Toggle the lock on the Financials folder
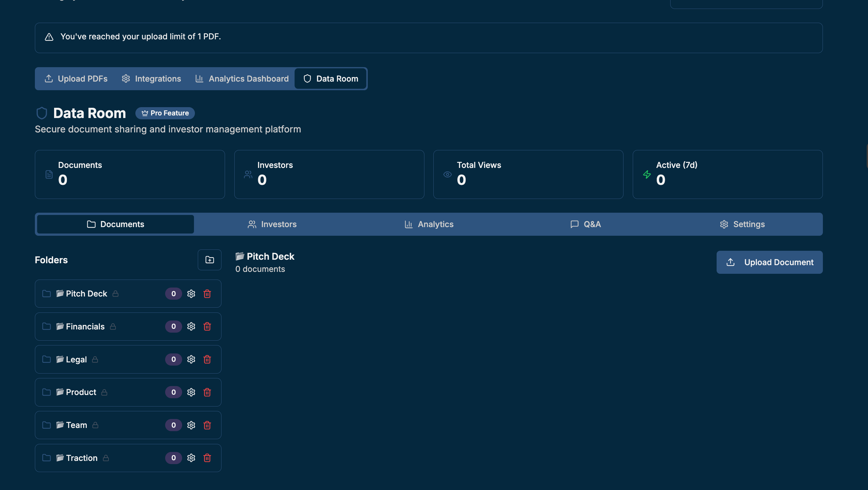 113,326
